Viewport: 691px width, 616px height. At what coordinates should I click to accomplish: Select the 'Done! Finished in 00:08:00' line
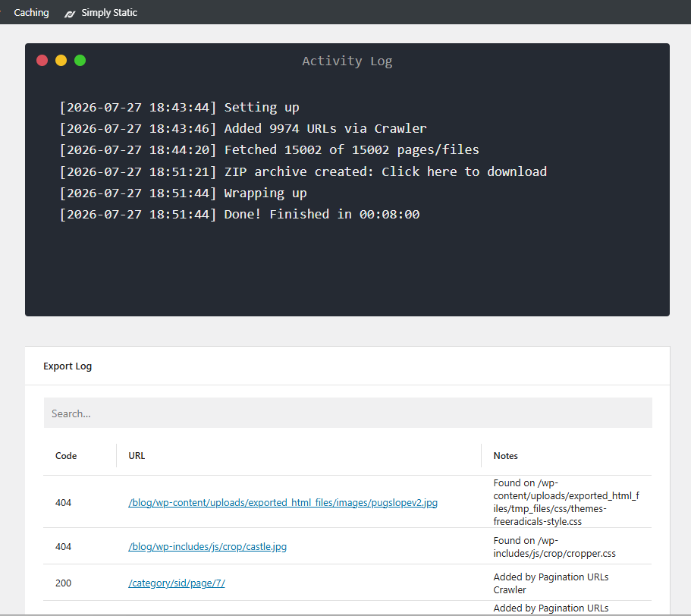pos(240,214)
